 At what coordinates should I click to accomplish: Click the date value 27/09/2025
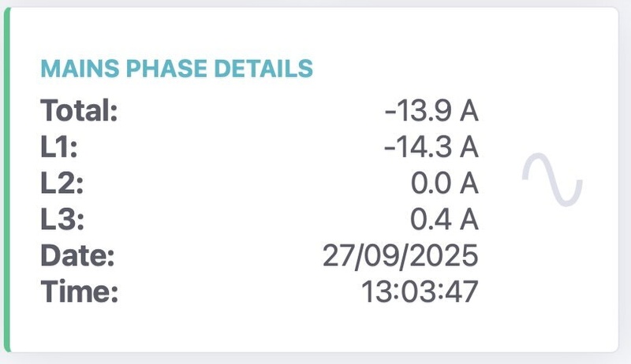(x=400, y=256)
